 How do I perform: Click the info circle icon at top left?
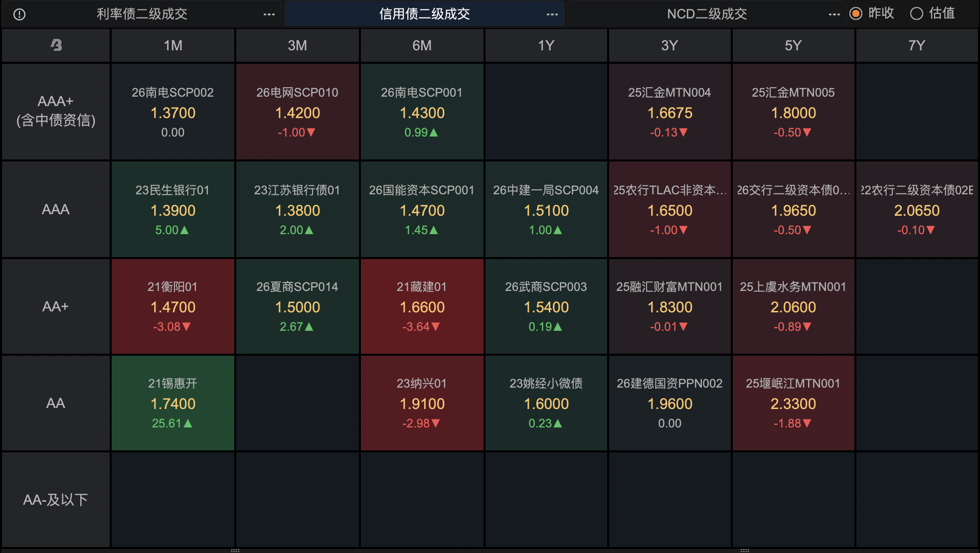pyautogui.click(x=19, y=14)
